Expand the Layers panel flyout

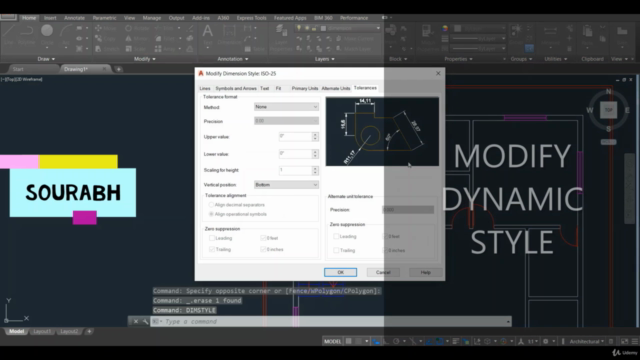[325, 59]
